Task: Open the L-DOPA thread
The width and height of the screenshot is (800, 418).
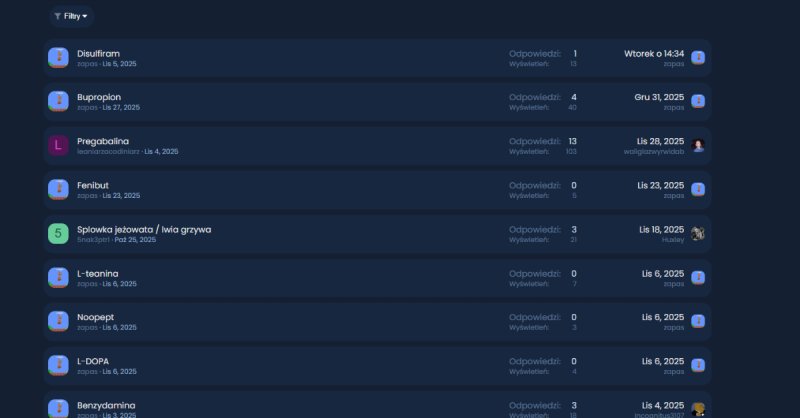Action: [x=93, y=361]
